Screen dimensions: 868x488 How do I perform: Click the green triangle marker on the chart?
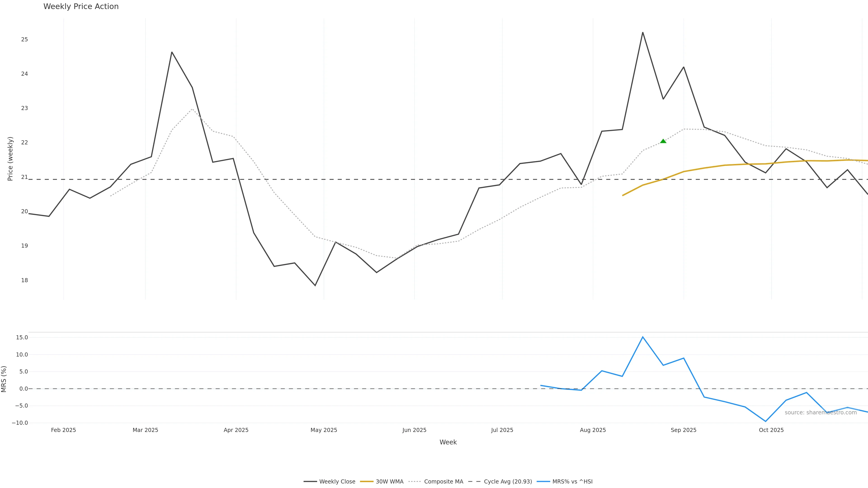[663, 141]
